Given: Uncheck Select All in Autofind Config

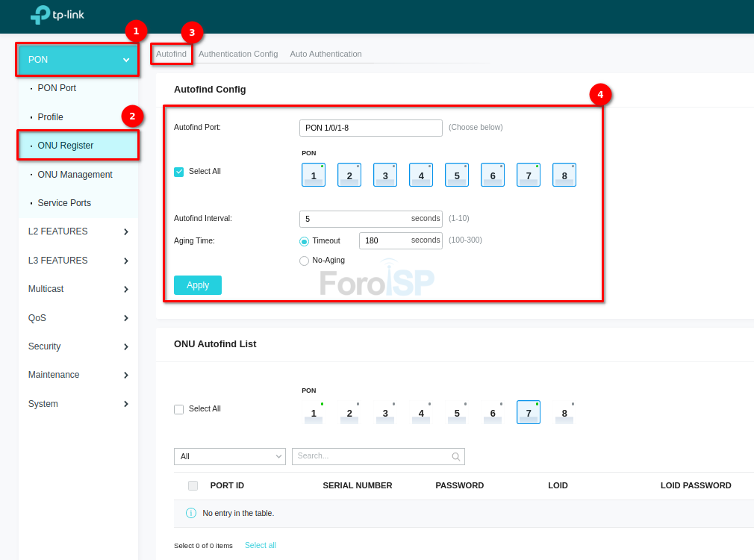Looking at the screenshot, I should click(179, 172).
